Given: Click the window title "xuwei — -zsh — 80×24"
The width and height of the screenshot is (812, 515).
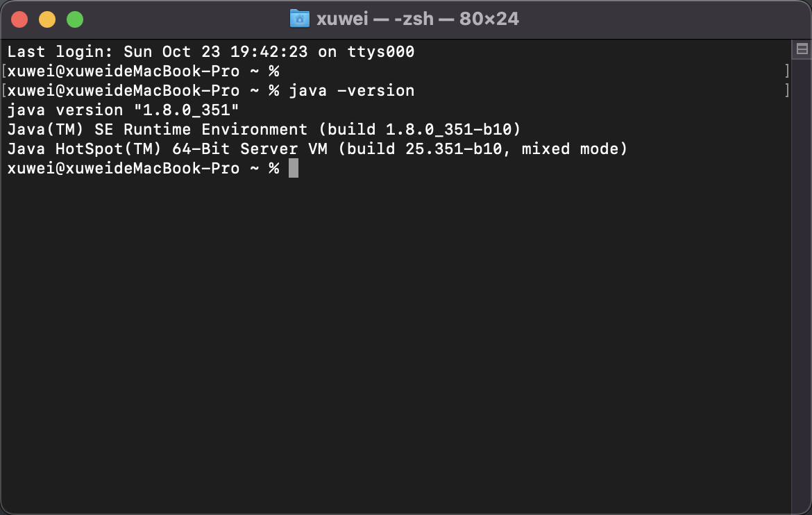Looking at the screenshot, I should (417, 19).
